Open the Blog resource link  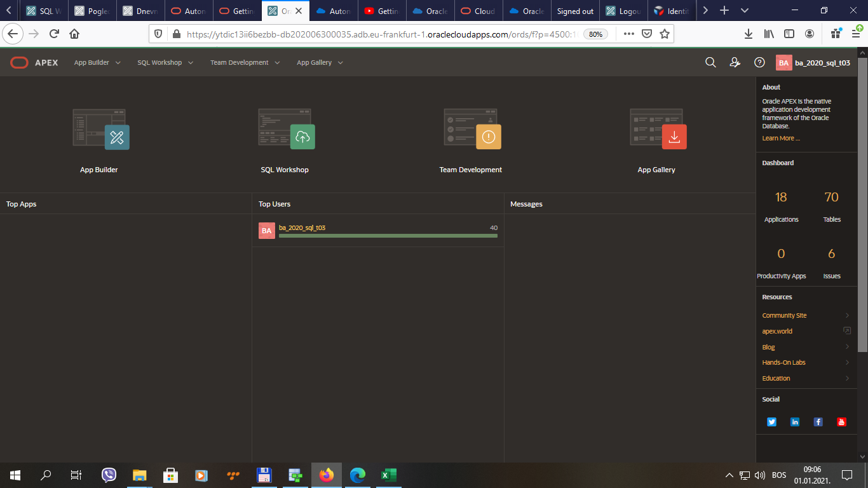(x=769, y=347)
